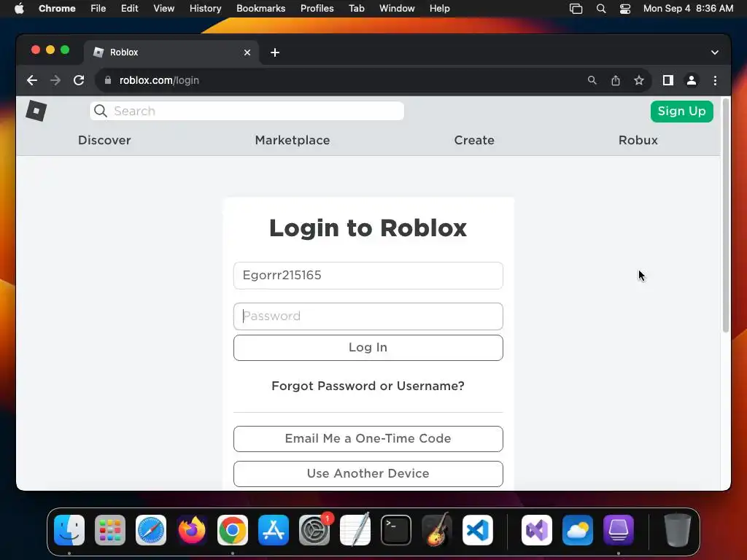This screenshot has width=747, height=560.
Task: Open Finder from the Dock
Action: (69, 530)
